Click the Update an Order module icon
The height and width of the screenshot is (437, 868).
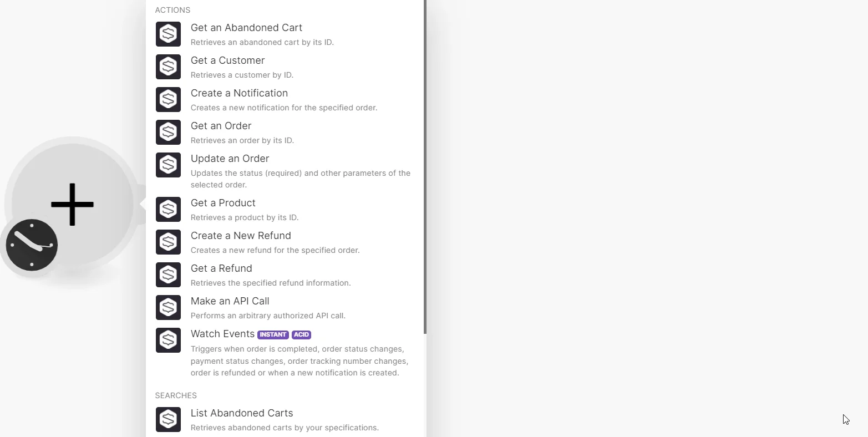pos(168,165)
